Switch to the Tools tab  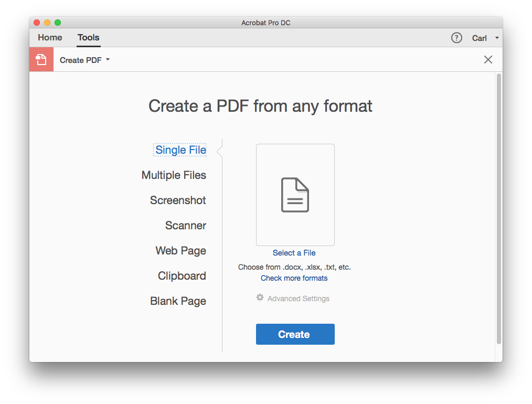pyautogui.click(x=89, y=38)
